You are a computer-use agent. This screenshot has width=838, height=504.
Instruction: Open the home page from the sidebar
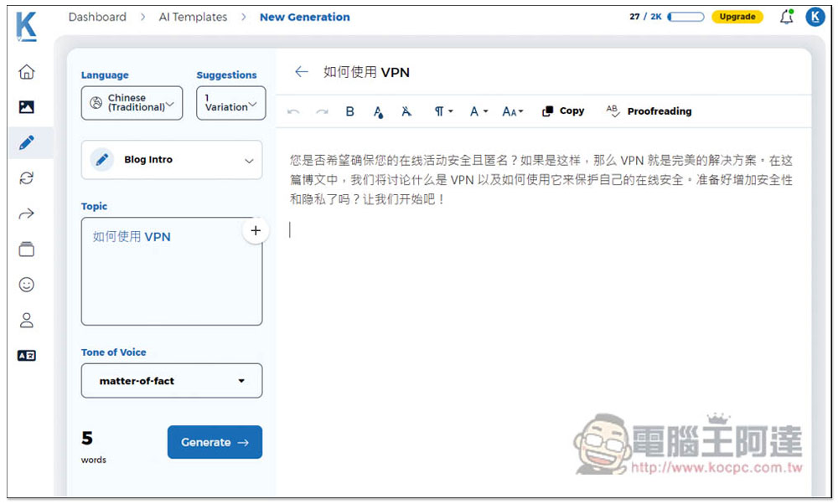click(x=26, y=71)
